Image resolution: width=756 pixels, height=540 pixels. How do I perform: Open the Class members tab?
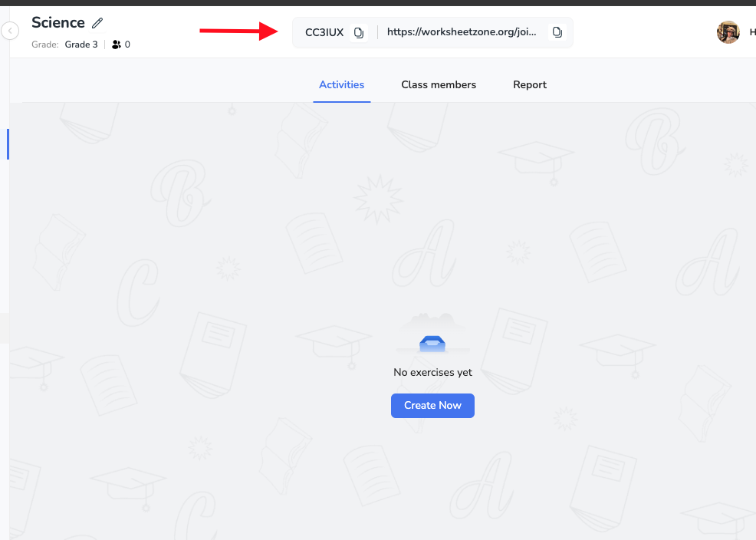click(x=439, y=84)
